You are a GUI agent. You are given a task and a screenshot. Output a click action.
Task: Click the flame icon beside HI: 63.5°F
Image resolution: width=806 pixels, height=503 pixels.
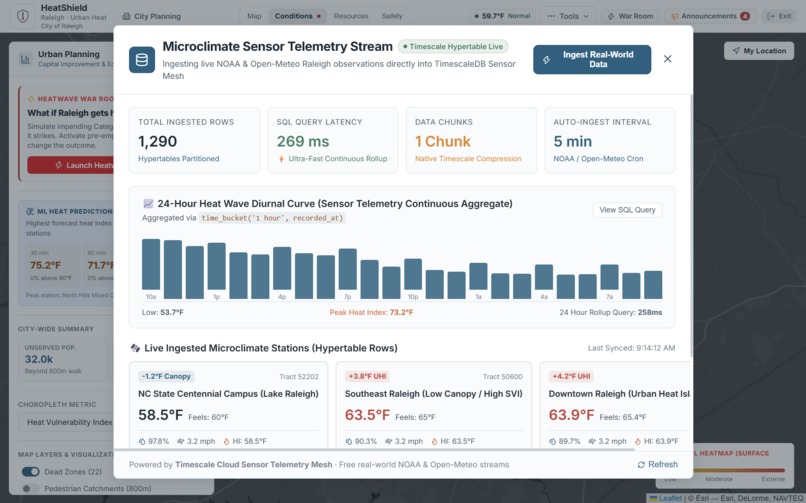tap(434, 441)
